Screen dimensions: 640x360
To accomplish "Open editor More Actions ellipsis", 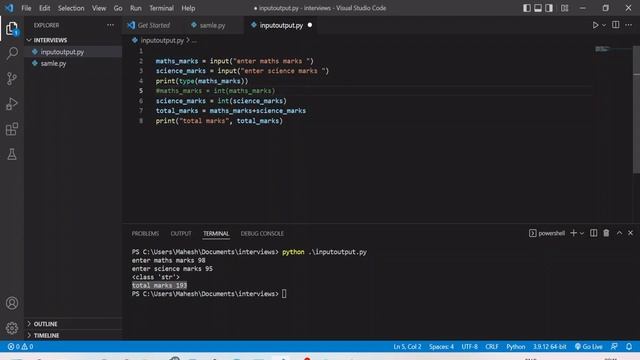I will coord(628,25).
